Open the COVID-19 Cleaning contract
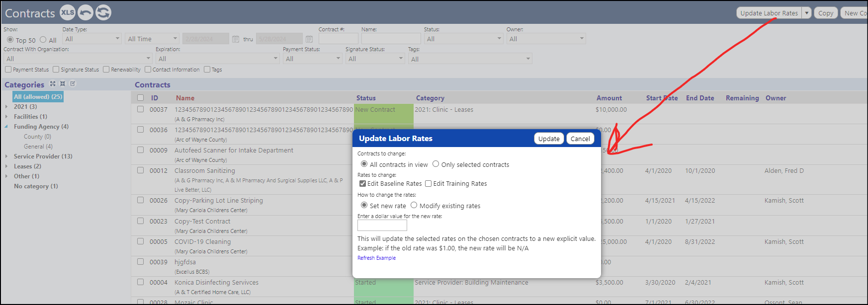The height and width of the screenshot is (305, 868). pyautogui.click(x=202, y=241)
